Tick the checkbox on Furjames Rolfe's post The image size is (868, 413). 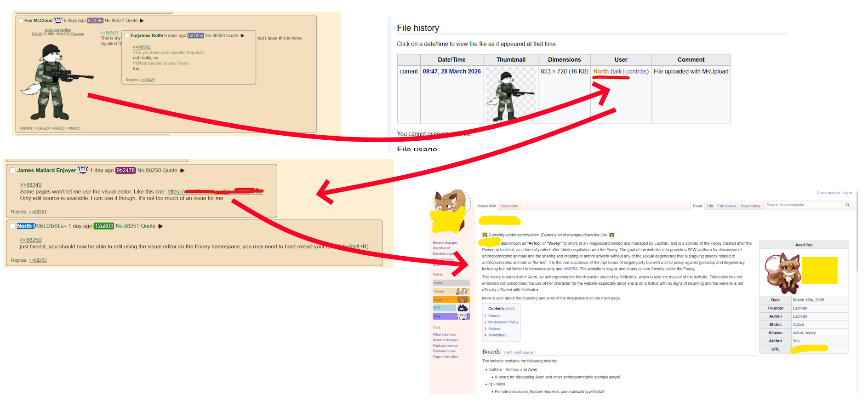(x=127, y=35)
